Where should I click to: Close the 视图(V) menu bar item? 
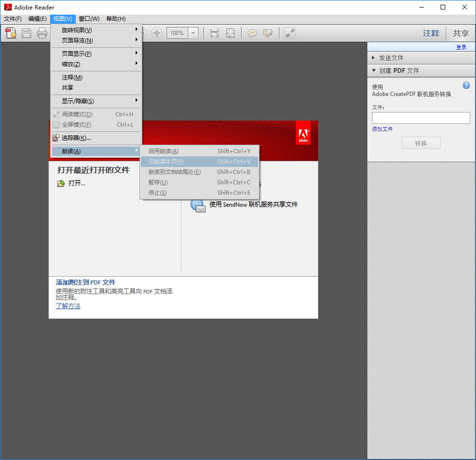click(x=62, y=19)
